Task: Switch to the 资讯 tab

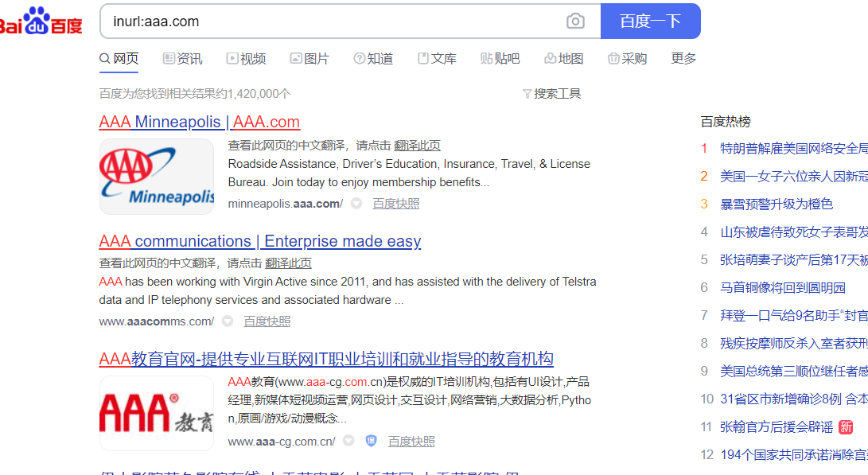Action: tap(183, 59)
